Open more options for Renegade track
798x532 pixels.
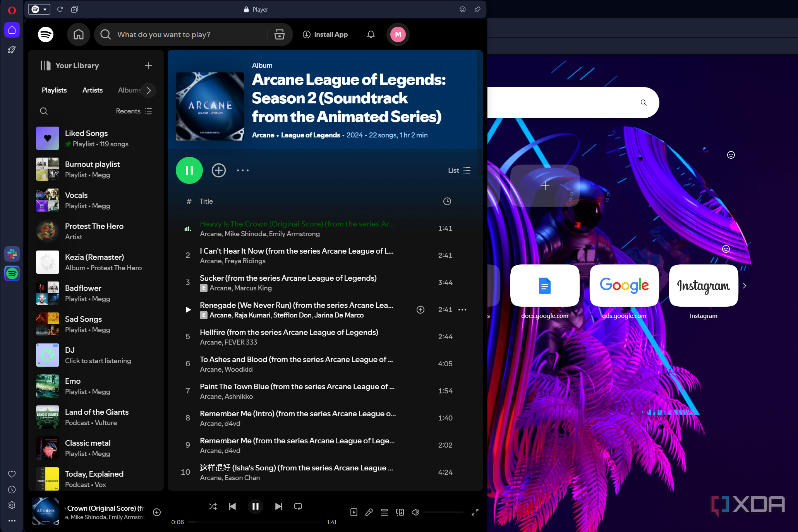point(462,310)
